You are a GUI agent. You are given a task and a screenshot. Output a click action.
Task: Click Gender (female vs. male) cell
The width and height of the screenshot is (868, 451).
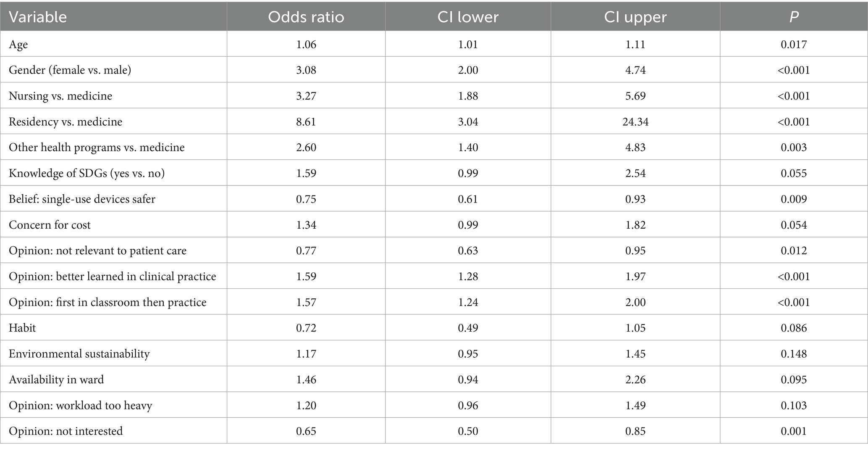coord(70,70)
